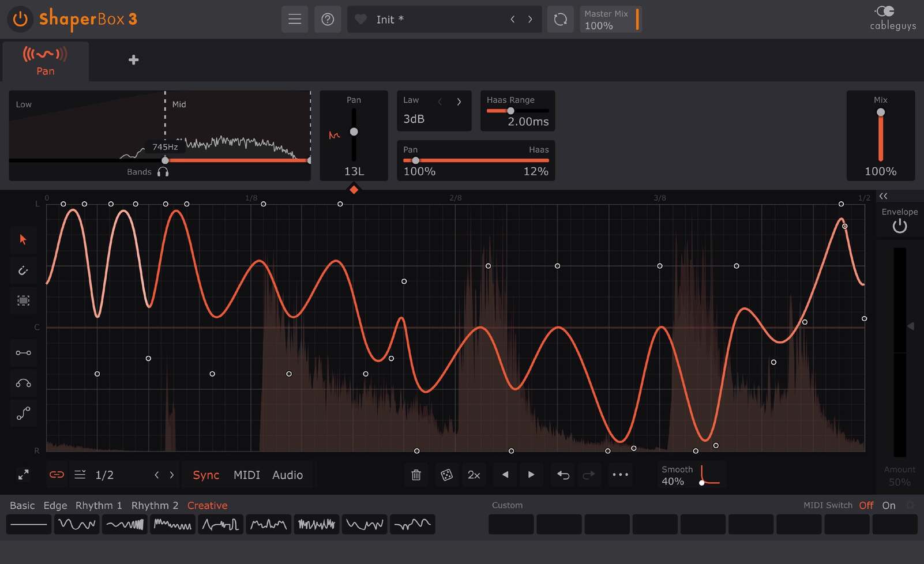The height and width of the screenshot is (564, 924).
Task: Enable the magnet snap tool
Action: click(x=23, y=270)
